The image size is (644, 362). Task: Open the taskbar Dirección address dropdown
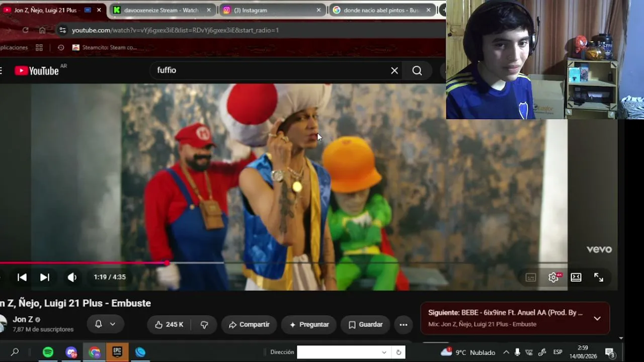(384, 352)
